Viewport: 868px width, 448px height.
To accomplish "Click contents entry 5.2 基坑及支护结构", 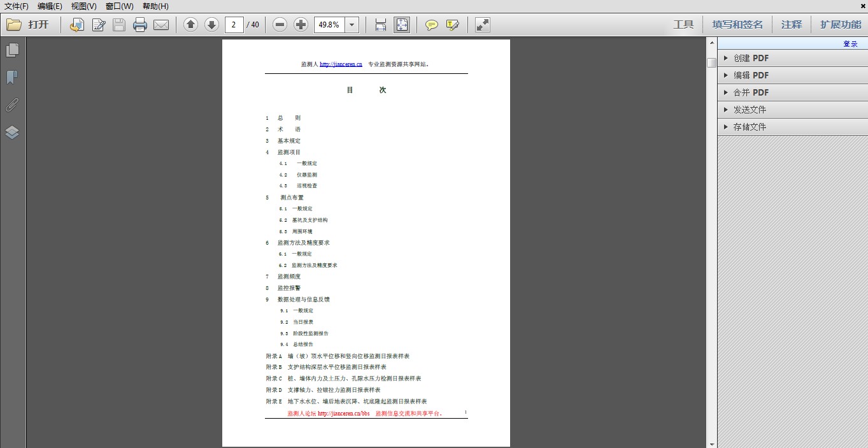I will click(303, 220).
